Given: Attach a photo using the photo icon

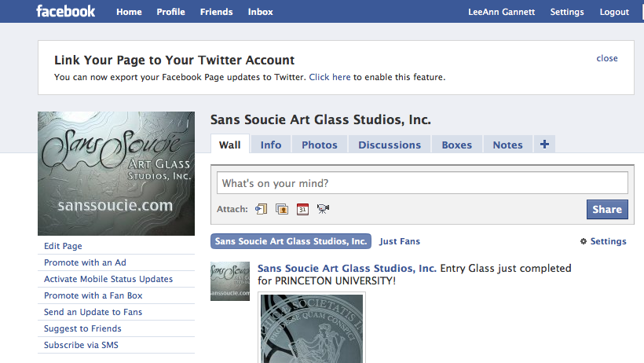Looking at the screenshot, I should coord(282,209).
